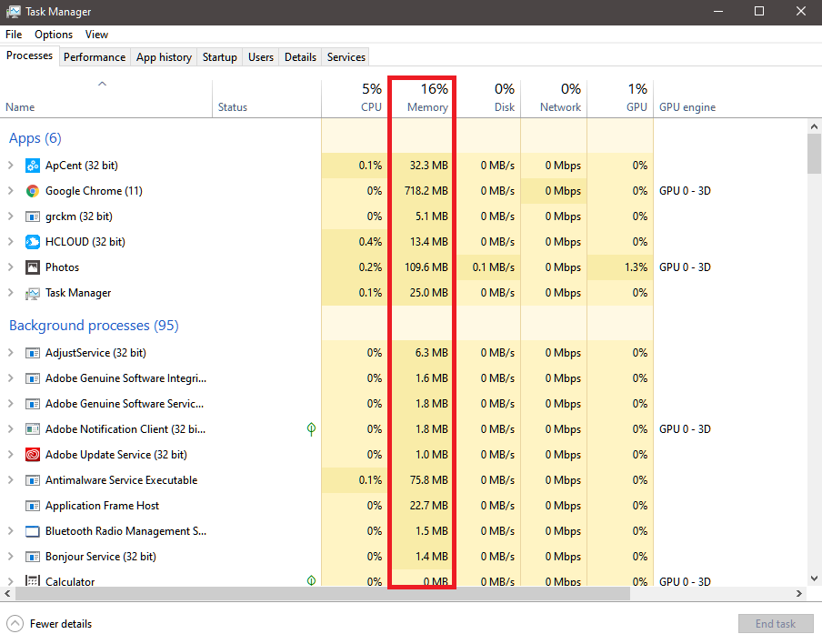Click the AdjustService process icon
Viewport: 822px width, 644px height.
pos(33,353)
